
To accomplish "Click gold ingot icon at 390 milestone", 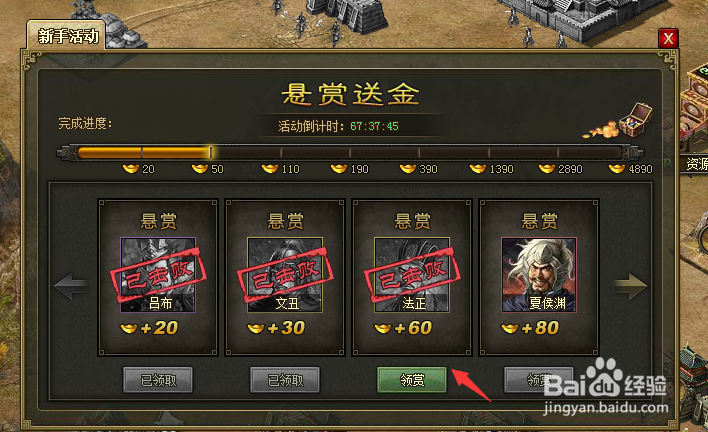I will click(408, 169).
